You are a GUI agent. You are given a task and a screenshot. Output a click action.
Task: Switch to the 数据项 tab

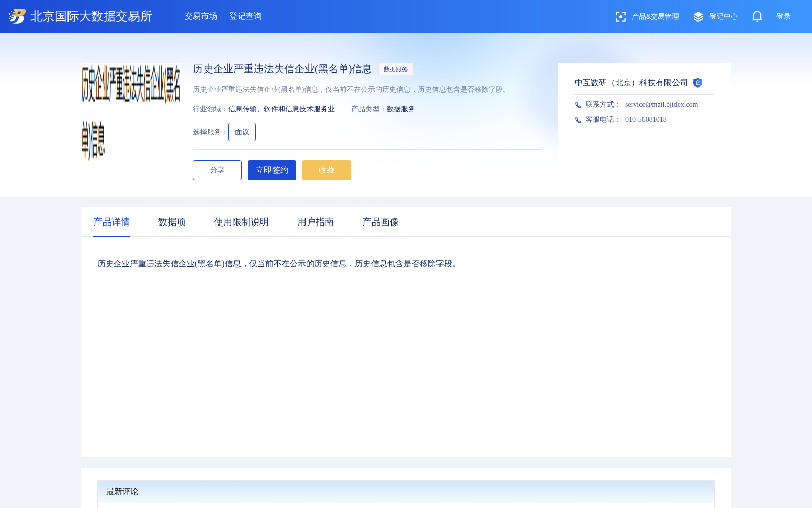[x=172, y=222]
